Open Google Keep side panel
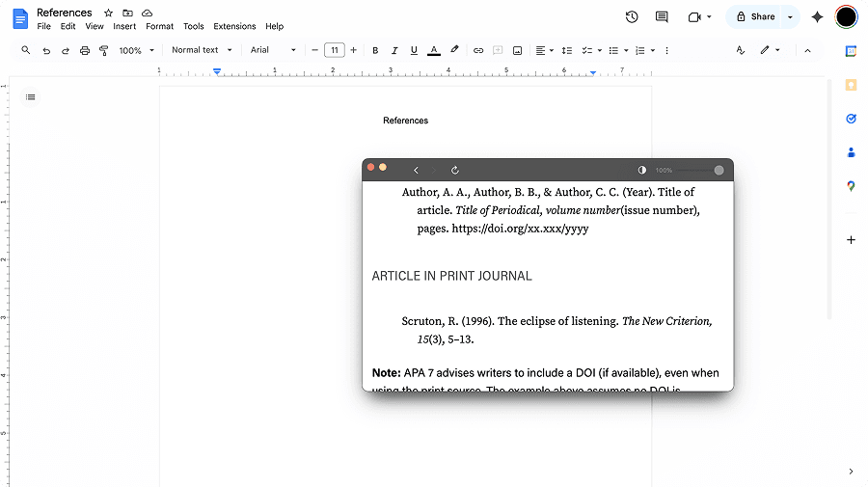Screen dimensions: 868x487 point(851,85)
